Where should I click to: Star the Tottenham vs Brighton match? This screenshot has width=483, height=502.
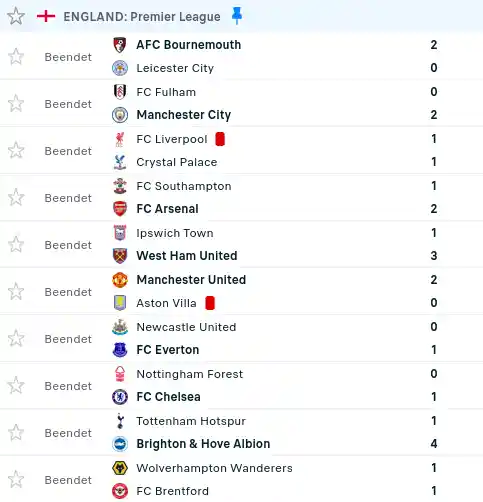(x=16, y=433)
